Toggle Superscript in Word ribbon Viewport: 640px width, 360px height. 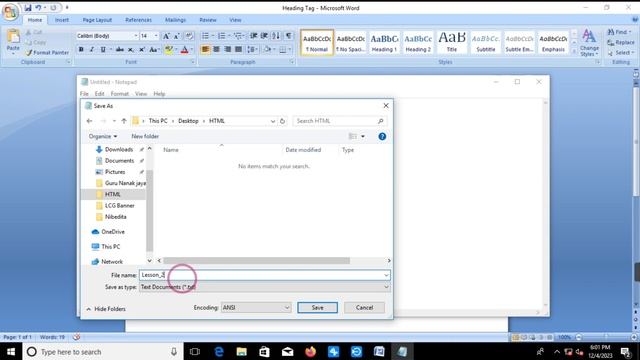click(142, 49)
